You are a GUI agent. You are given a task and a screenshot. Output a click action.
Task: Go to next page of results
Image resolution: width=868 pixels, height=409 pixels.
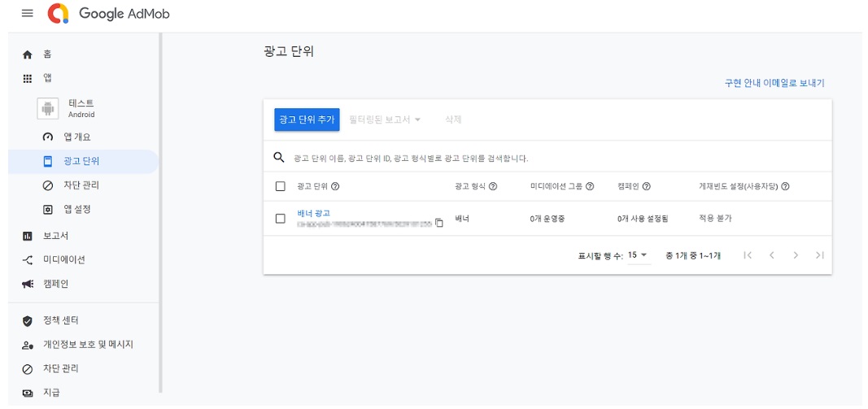[796, 255]
